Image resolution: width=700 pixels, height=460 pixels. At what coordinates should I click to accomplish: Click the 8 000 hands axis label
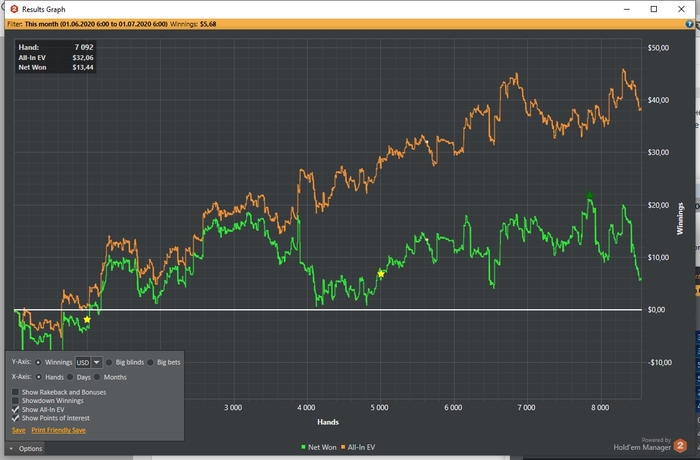pyautogui.click(x=600, y=407)
